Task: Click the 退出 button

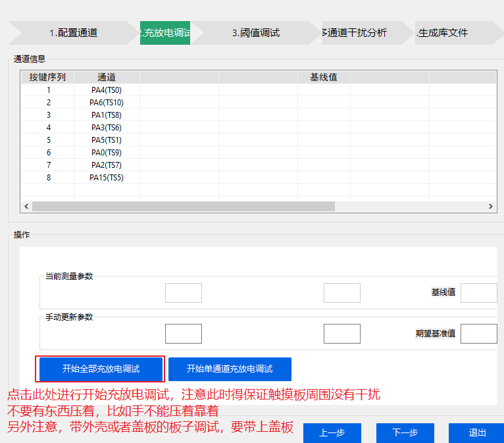Action: tap(477, 432)
